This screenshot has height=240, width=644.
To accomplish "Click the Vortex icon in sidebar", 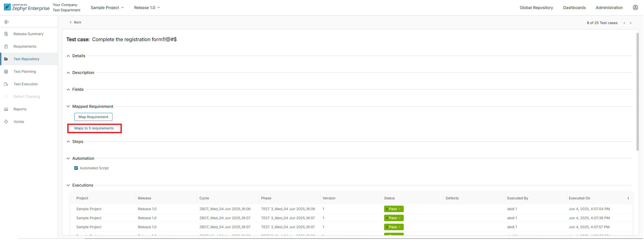I will pyautogui.click(x=6, y=122).
